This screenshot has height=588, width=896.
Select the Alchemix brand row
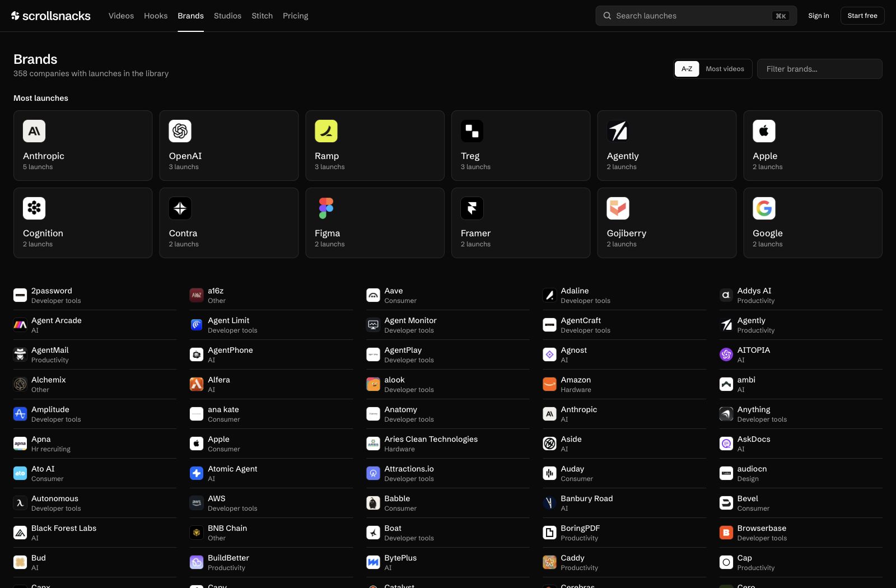95,384
